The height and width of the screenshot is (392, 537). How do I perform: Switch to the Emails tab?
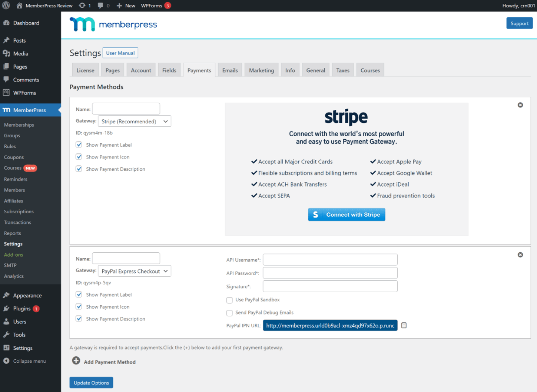point(230,70)
